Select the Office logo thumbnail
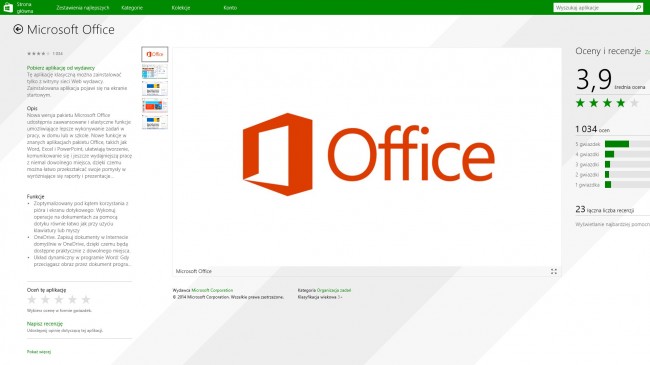 pos(155,54)
